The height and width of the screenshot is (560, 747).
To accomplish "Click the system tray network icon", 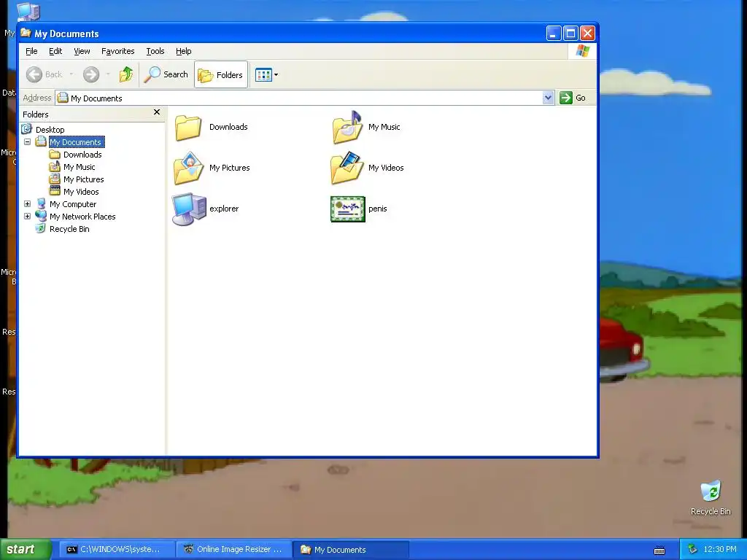I will (x=692, y=550).
